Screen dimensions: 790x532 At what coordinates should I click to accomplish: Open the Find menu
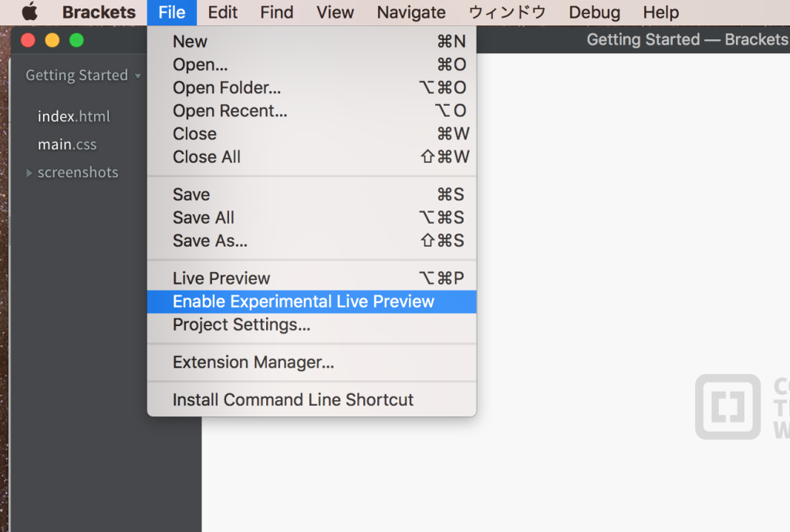[277, 12]
